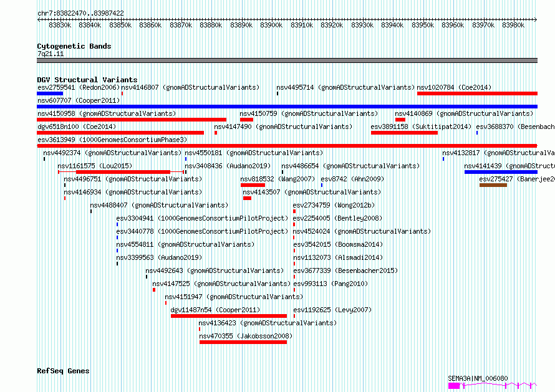
Task: Click esv3891158 (Suktitipat2014) label
Action: tap(421, 127)
